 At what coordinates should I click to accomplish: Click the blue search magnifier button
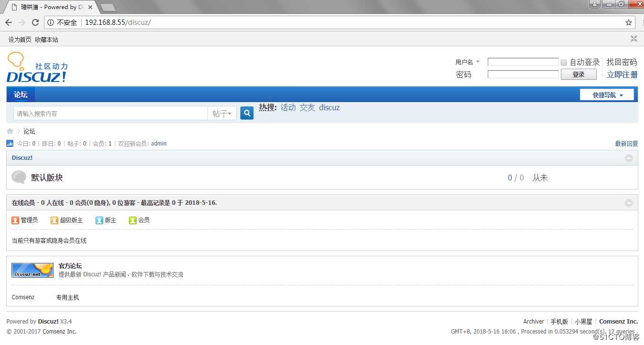click(247, 113)
